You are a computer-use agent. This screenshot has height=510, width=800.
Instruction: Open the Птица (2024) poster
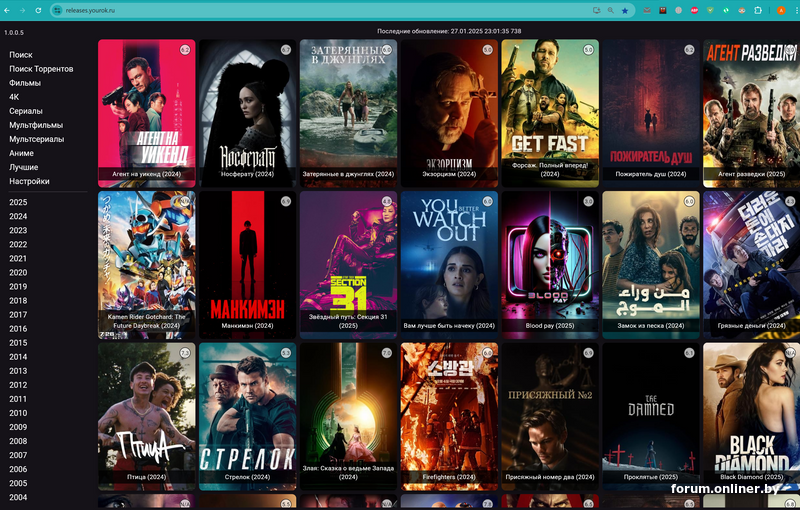pos(146,416)
